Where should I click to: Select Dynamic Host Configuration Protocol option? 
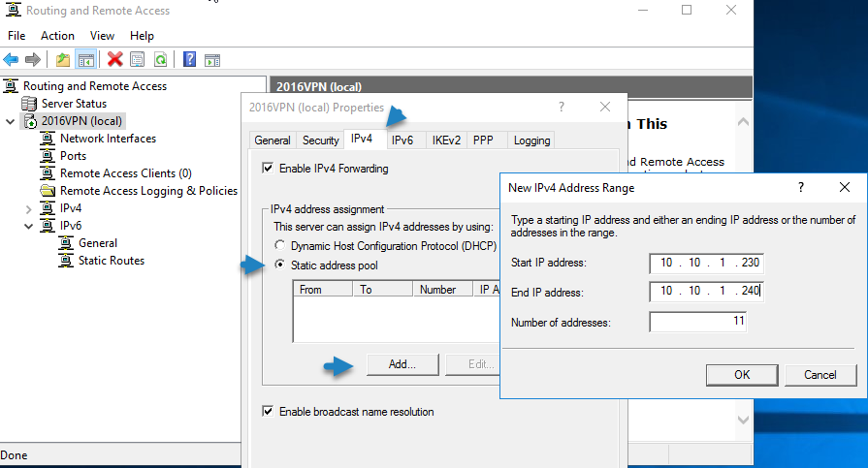click(281, 246)
